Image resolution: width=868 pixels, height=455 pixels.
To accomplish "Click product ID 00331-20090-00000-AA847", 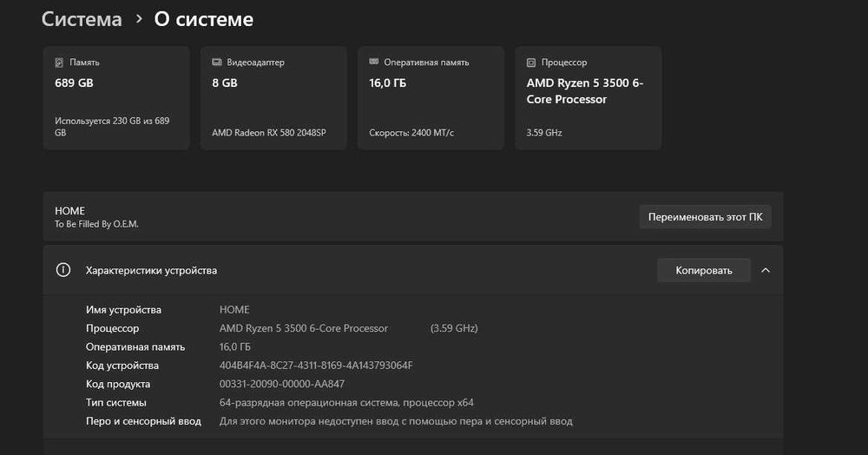I will pyautogui.click(x=282, y=384).
